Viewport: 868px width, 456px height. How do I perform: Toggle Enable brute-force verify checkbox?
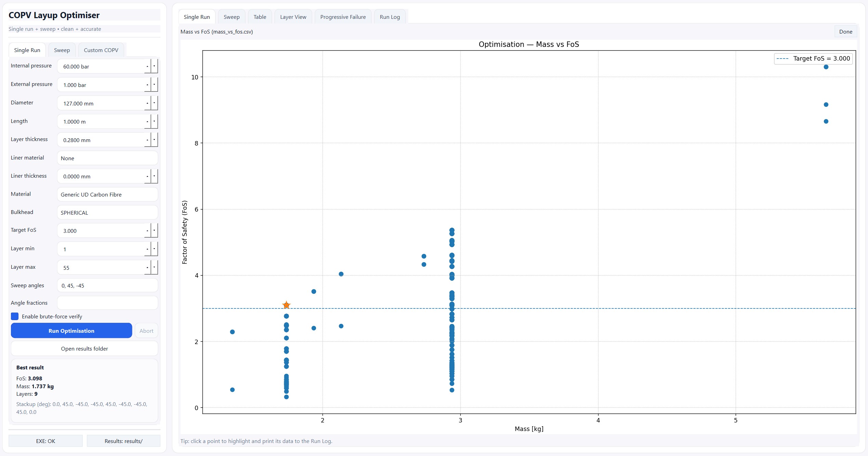tap(15, 316)
